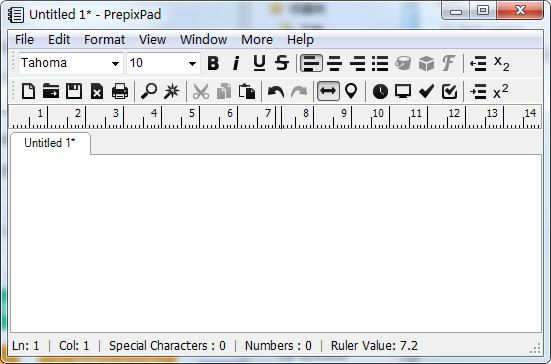Image resolution: width=551 pixels, height=364 pixels.
Task: Toggle Strikethrough formatting
Action: 282,63
